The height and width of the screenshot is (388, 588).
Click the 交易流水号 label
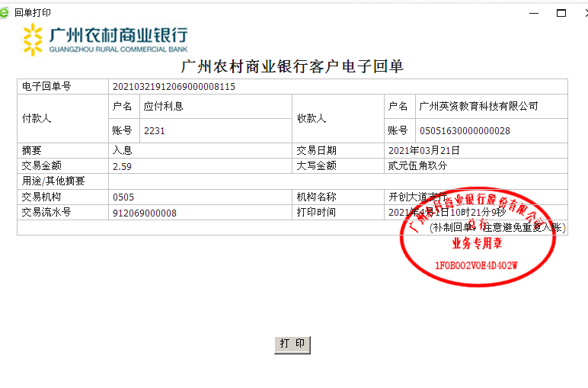[46, 212]
